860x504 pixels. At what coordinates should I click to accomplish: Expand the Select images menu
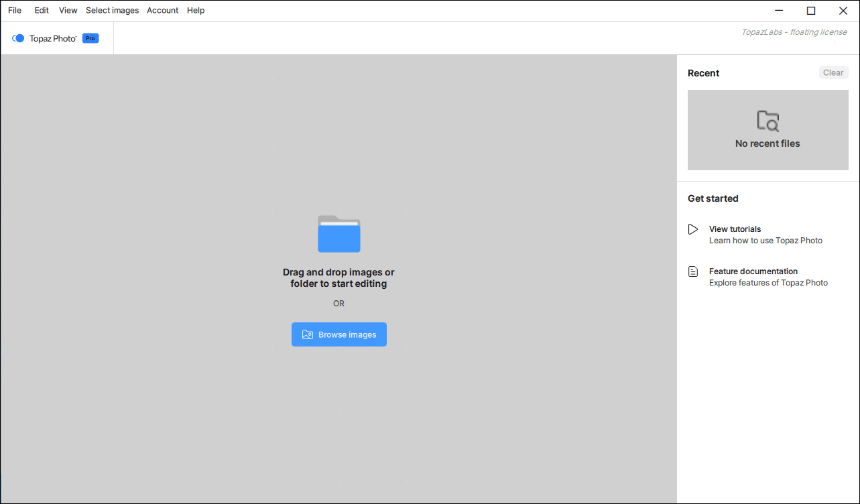pyautogui.click(x=112, y=11)
